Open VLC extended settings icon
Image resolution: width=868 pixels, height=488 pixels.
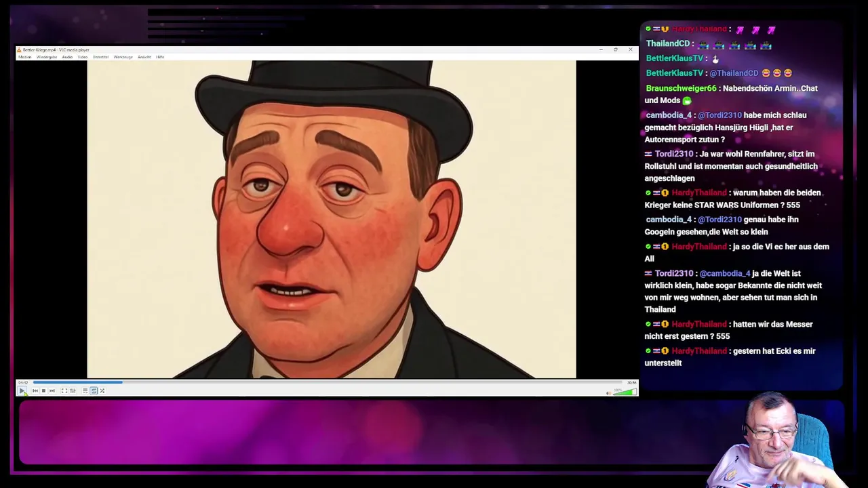click(73, 390)
